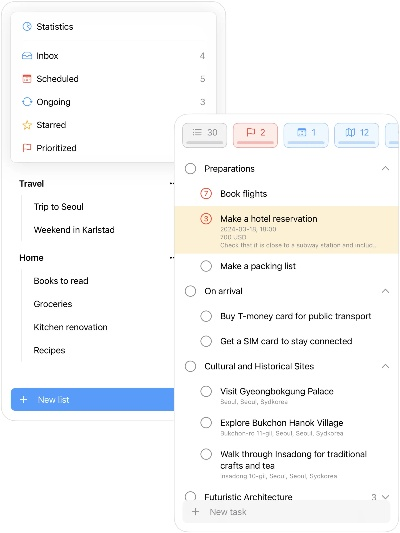The width and height of the screenshot is (400, 533).
Task: Collapse the On arrival section chevron
Action: pos(385,291)
